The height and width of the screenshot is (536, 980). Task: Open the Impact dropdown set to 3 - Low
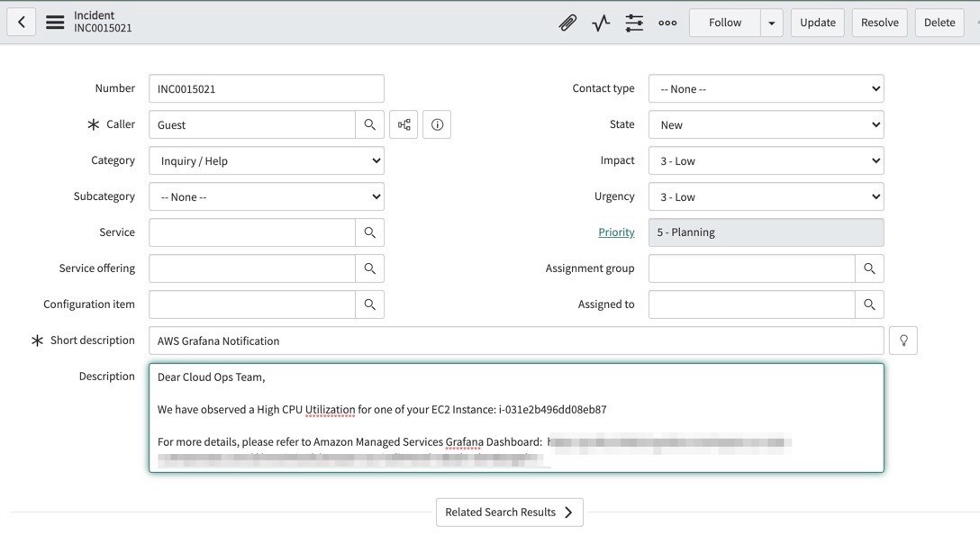[x=767, y=160]
